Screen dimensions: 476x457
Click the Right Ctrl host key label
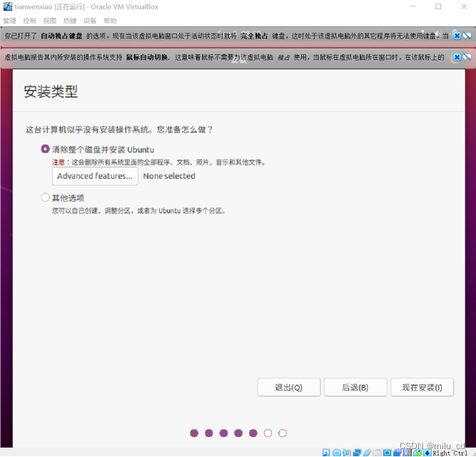(450, 453)
